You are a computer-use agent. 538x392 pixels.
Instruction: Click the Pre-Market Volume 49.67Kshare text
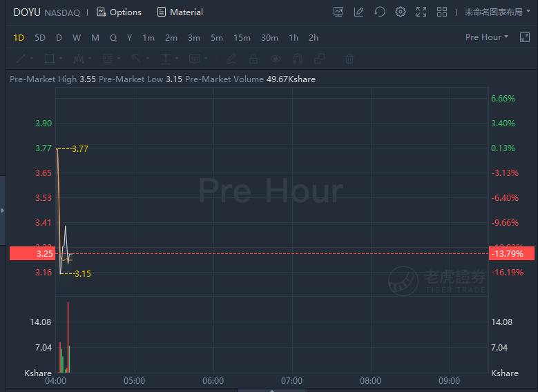coord(250,79)
